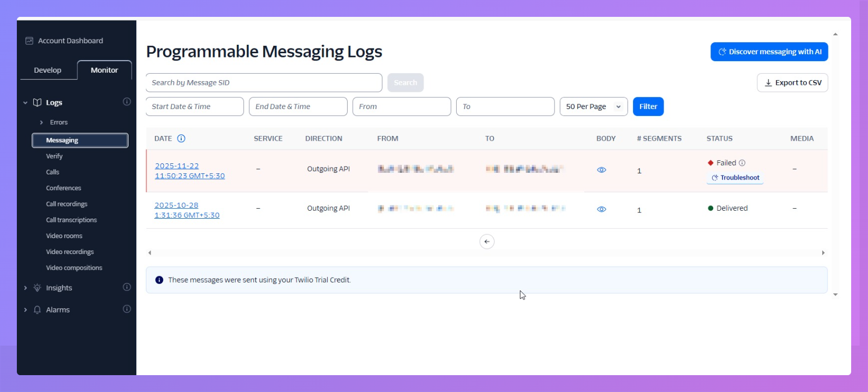
Task: Open the 50 Per Page dropdown
Action: point(593,106)
